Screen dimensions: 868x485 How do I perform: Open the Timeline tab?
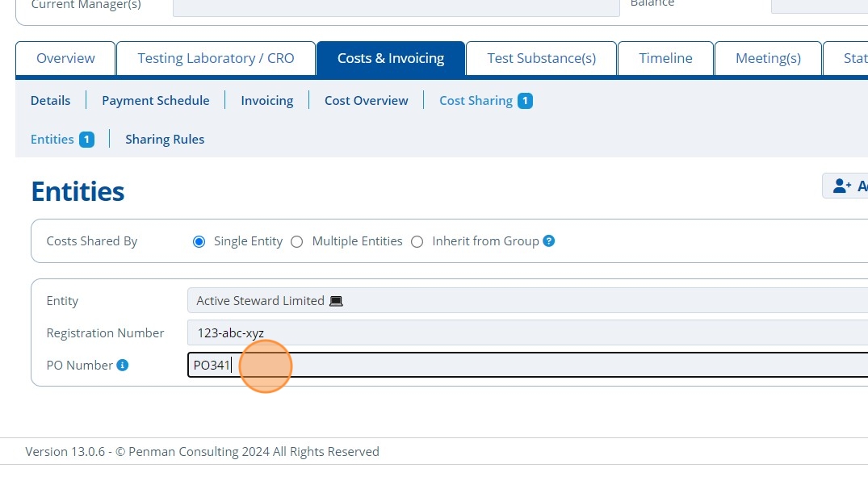click(x=665, y=58)
